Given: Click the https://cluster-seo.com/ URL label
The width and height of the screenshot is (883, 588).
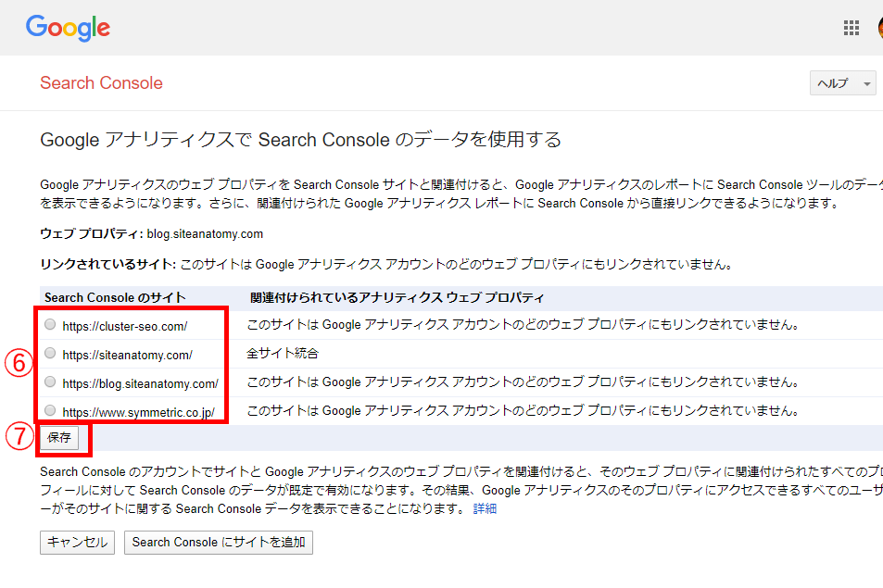Looking at the screenshot, I should pos(125,326).
